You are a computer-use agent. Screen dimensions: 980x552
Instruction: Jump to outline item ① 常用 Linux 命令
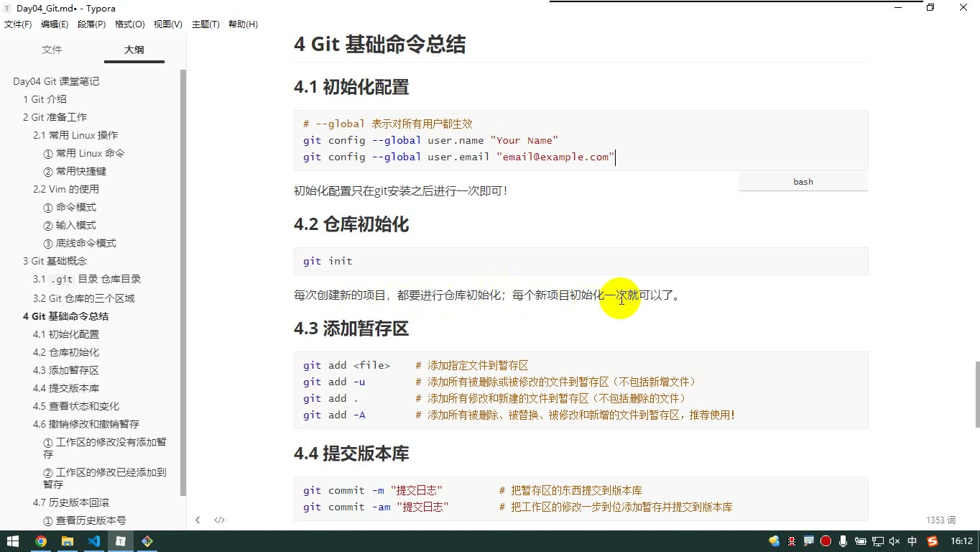pos(84,153)
